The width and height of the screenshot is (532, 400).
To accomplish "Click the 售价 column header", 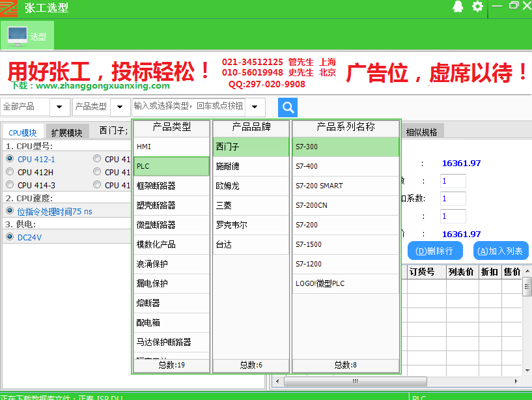I will coord(512,272).
